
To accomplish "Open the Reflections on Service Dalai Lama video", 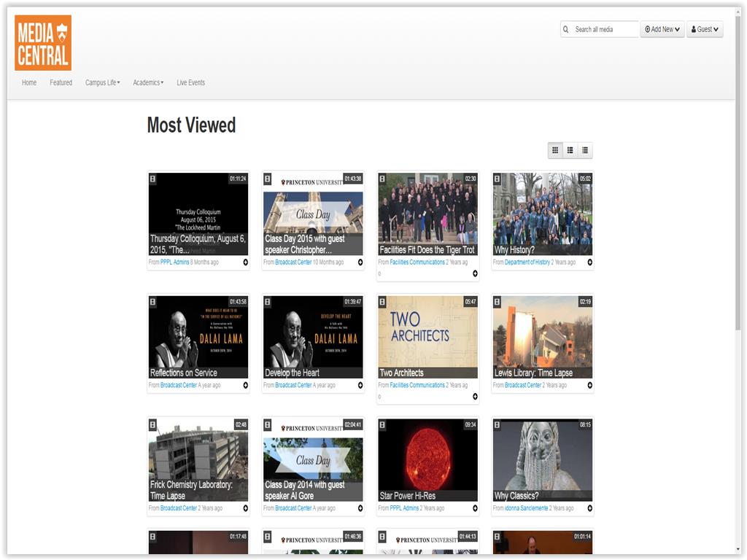I will (198, 337).
